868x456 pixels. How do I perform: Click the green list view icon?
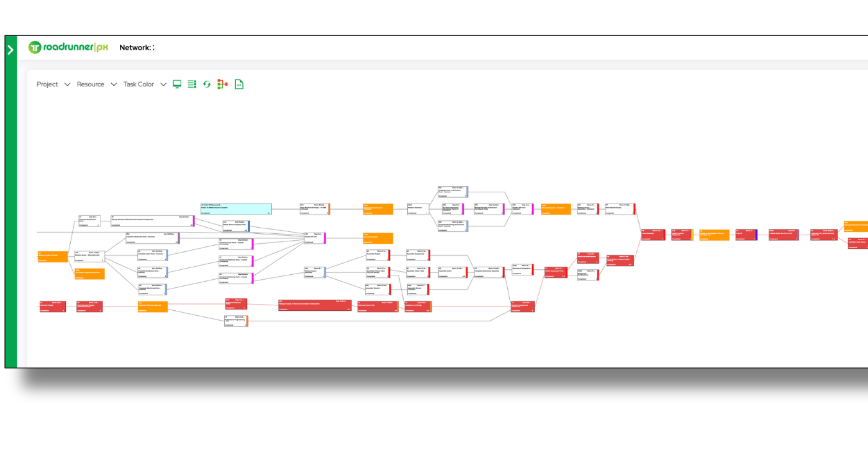click(x=192, y=84)
